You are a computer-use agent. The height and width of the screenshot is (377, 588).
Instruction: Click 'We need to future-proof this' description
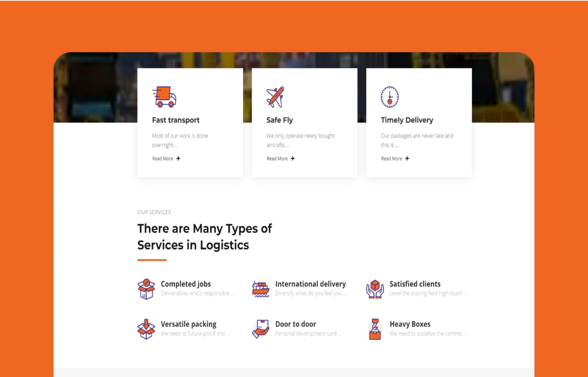(195, 334)
